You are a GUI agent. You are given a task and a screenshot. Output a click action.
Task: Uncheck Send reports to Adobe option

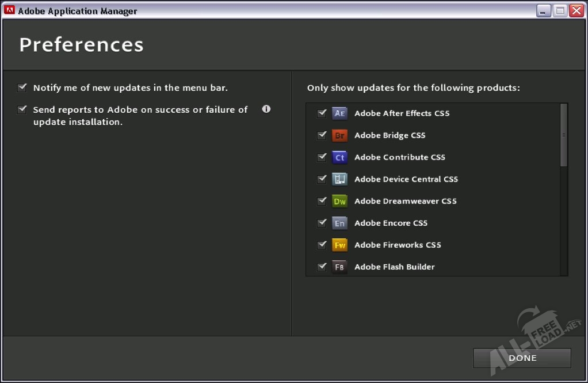(x=22, y=109)
